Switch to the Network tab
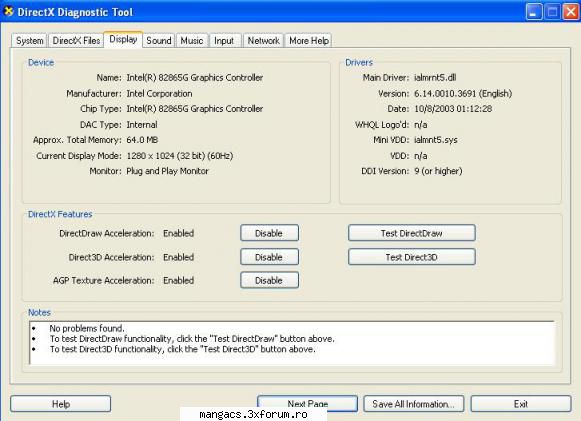The height and width of the screenshot is (421, 581). 263,40
